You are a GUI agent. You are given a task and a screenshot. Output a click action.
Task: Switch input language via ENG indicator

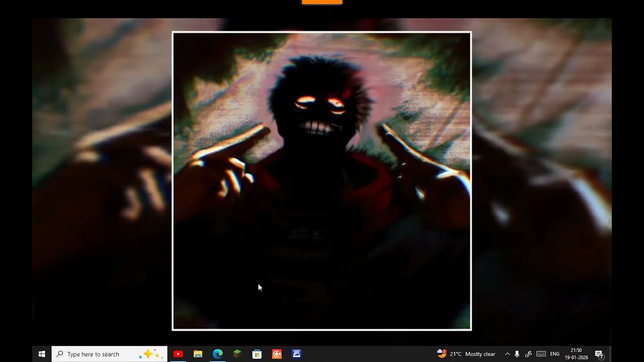555,354
